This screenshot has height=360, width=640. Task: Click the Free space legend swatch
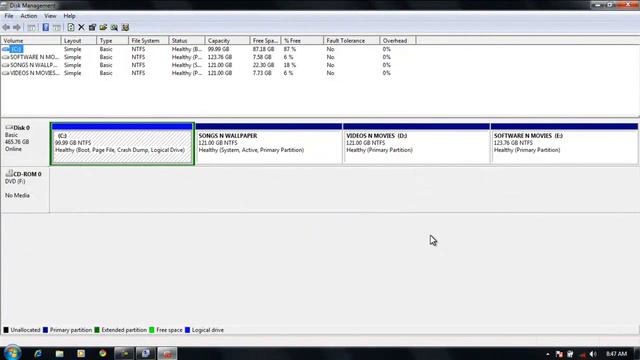(151, 330)
